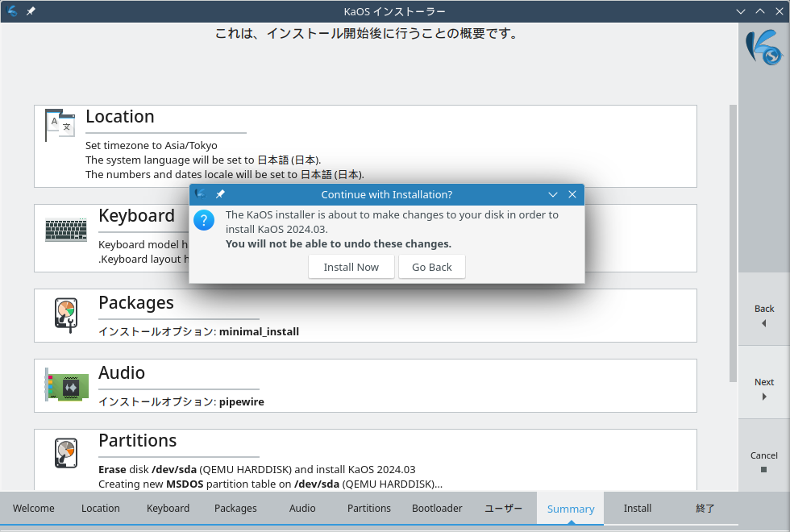This screenshot has height=532, width=790.
Task: Select the Packages step tab
Action: [235, 509]
